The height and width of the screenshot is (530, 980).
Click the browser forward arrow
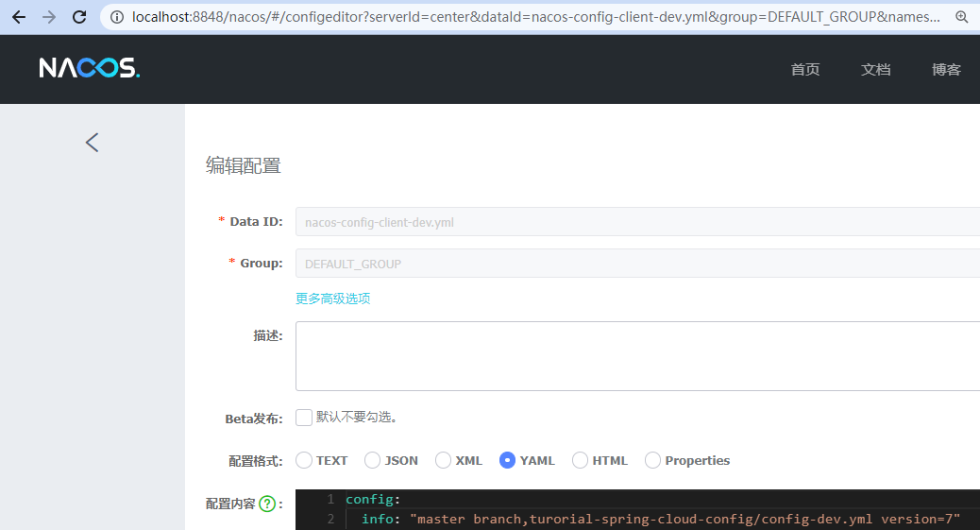click(49, 17)
